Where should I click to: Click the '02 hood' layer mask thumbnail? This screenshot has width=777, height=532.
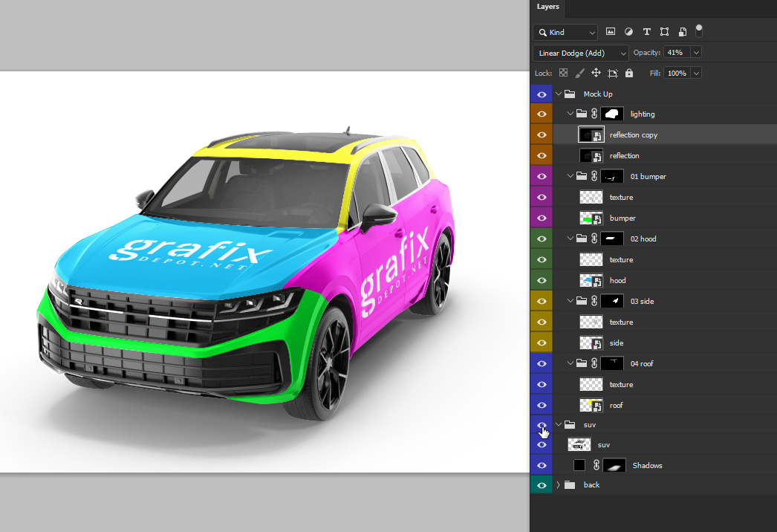tap(612, 239)
